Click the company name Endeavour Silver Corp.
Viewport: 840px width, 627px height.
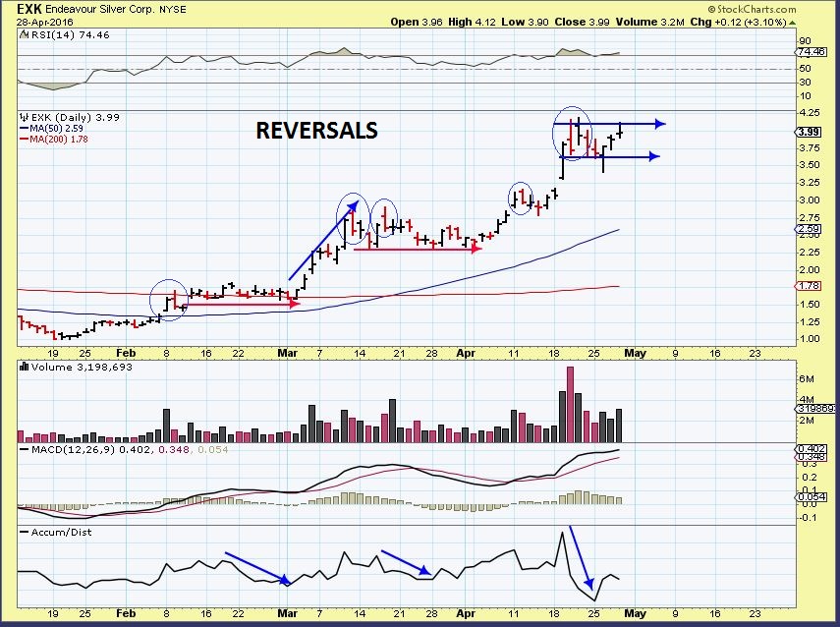100,9
